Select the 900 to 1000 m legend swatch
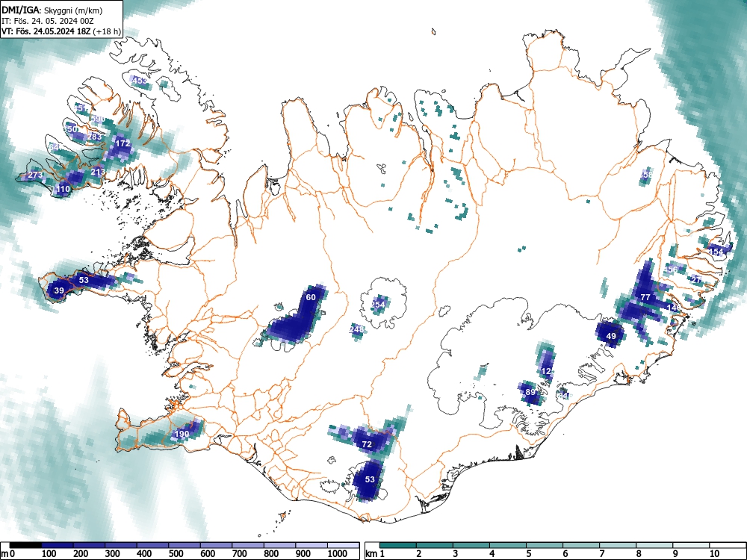The width and height of the screenshot is (747, 560). pyautogui.click(x=312, y=545)
